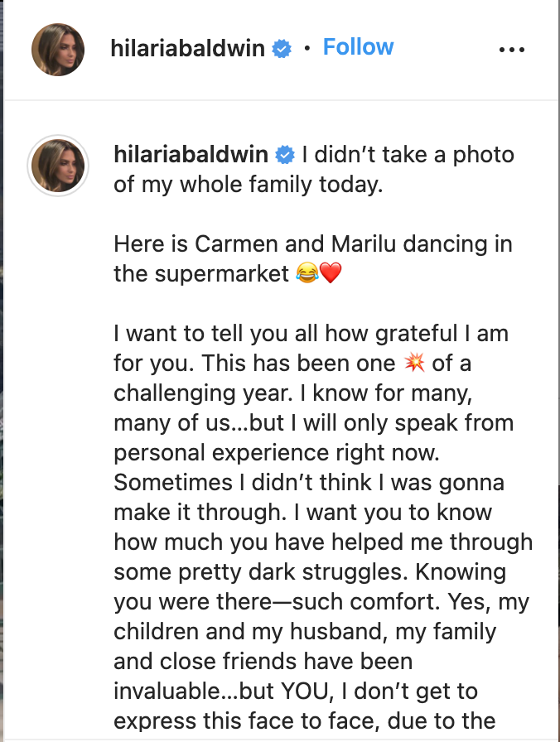Open hilariabaldwin profile from the header username
This screenshot has width=560, height=742.
click(187, 49)
